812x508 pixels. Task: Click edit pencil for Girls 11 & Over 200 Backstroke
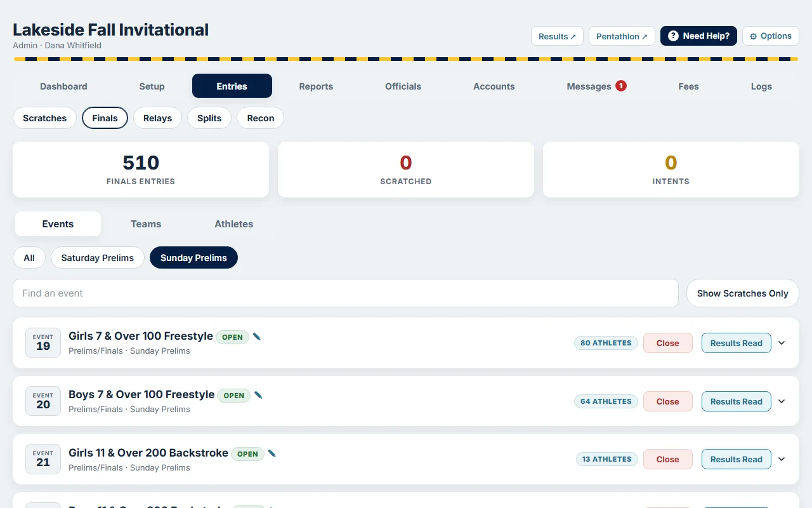[x=272, y=453]
